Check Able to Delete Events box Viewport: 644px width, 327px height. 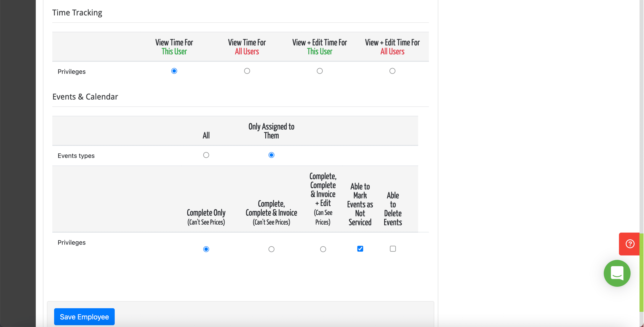[x=393, y=249]
